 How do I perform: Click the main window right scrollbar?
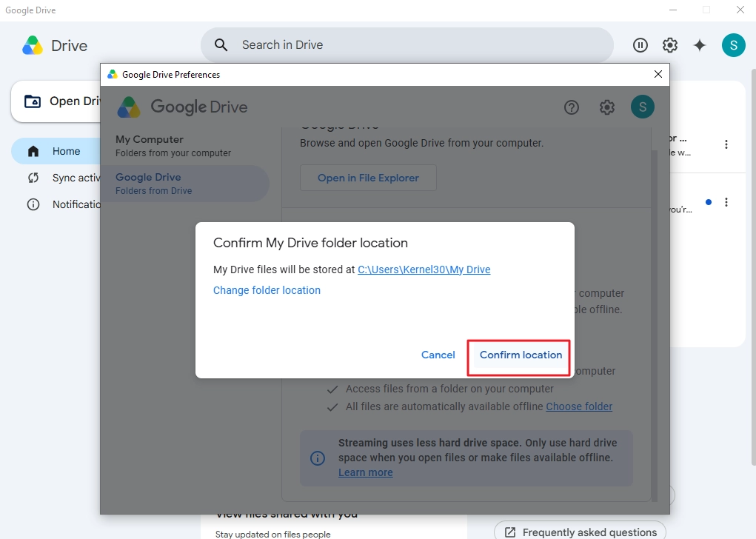[753, 267]
